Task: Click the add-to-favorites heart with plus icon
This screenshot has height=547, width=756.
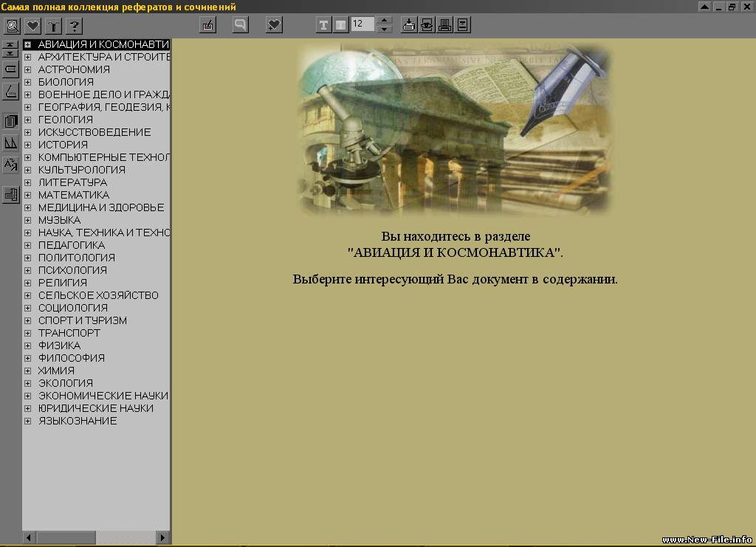Action: tap(274, 25)
